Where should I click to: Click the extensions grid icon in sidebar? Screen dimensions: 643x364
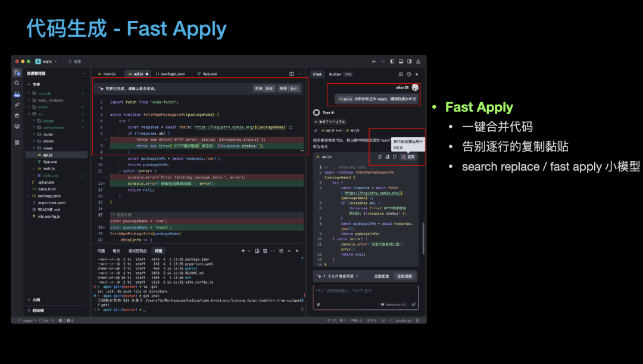click(17, 142)
